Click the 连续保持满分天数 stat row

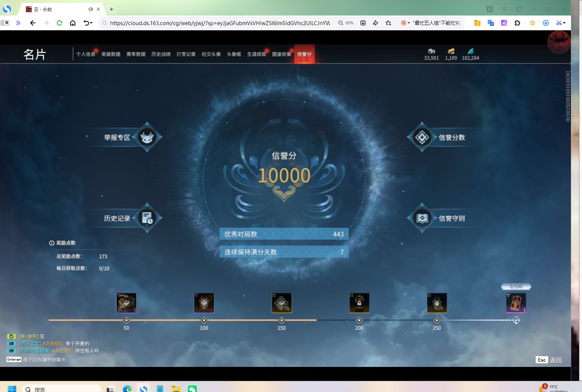coord(284,252)
